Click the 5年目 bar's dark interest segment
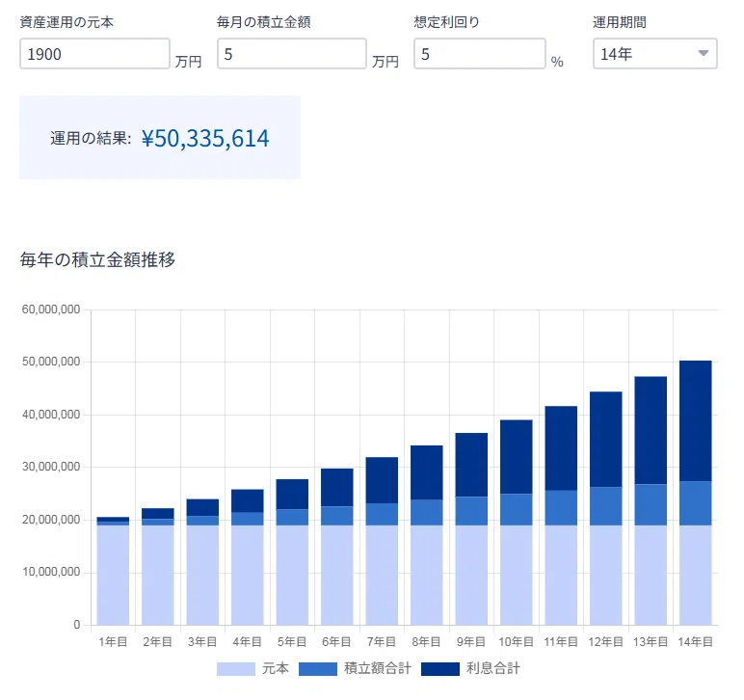 tap(292, 494)
